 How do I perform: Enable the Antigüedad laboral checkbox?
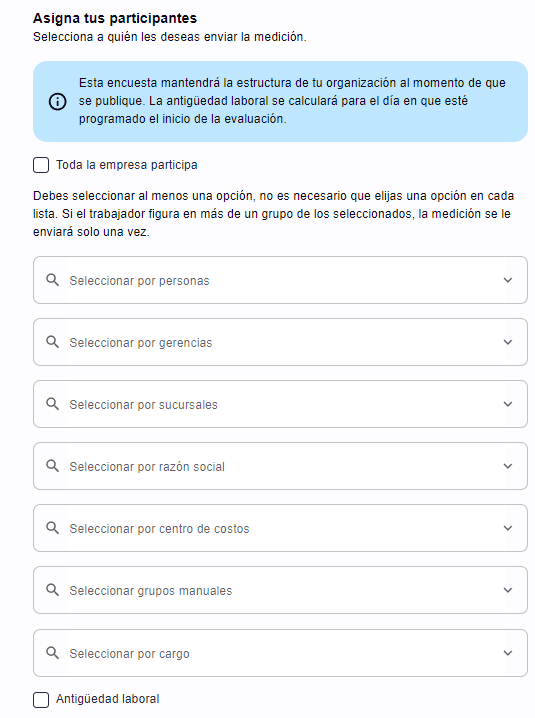41,700
